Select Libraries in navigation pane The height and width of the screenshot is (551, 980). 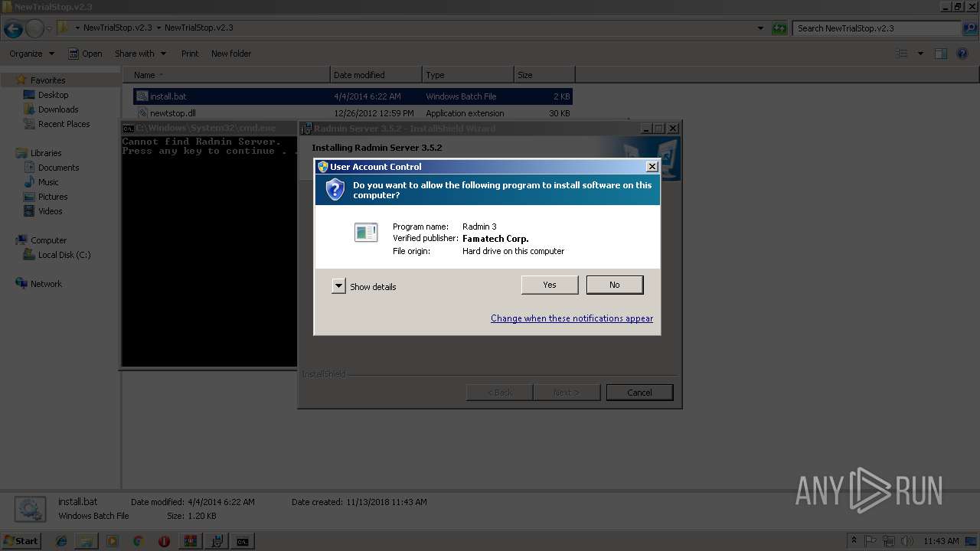click(x=46, y=153)
